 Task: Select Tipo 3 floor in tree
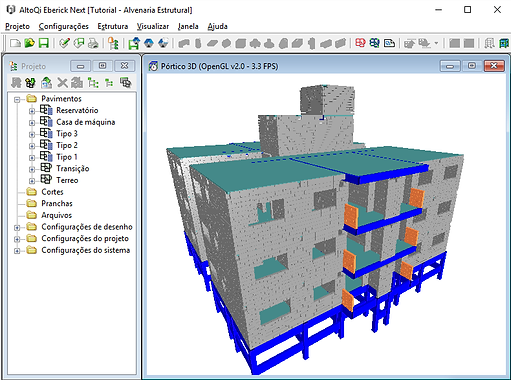(67, 134)
